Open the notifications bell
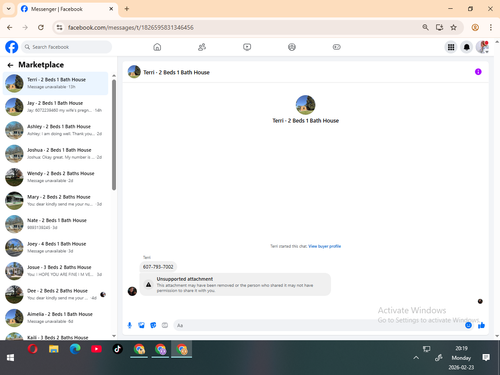This screenshot has height=375, width=500. pyautogui.click(x=467, y=47)
